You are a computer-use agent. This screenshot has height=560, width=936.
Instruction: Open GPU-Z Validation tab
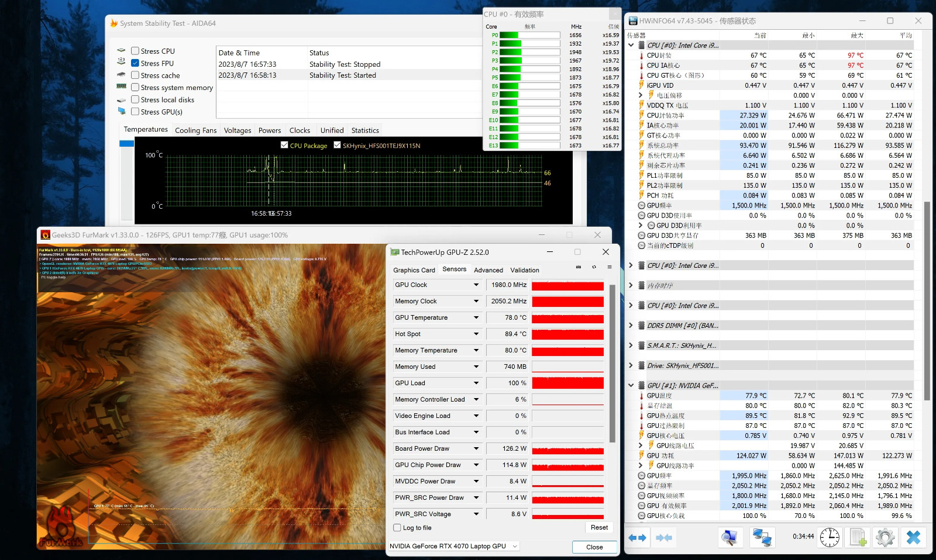[525, 270]
